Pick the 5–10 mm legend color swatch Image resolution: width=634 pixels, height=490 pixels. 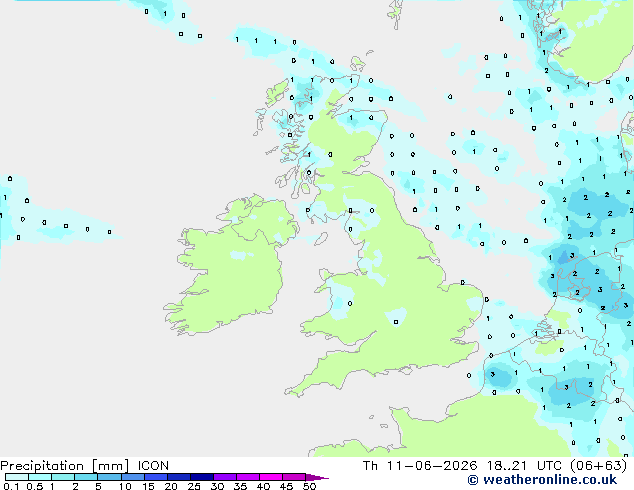109,477
